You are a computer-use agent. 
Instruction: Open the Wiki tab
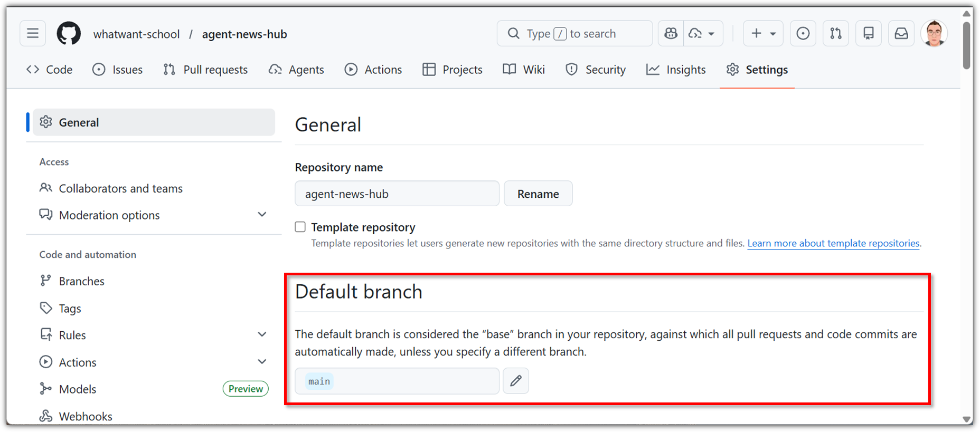524,70
